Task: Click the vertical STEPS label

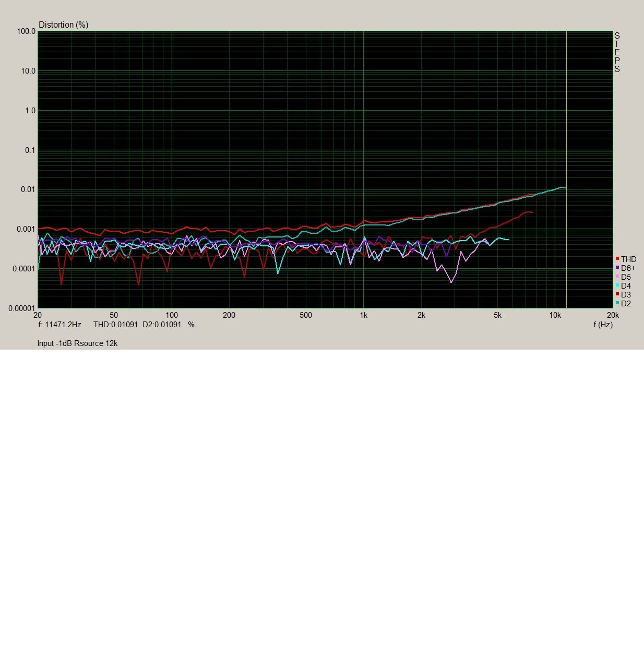Action: pyautogui.click(x=617, y=52)
